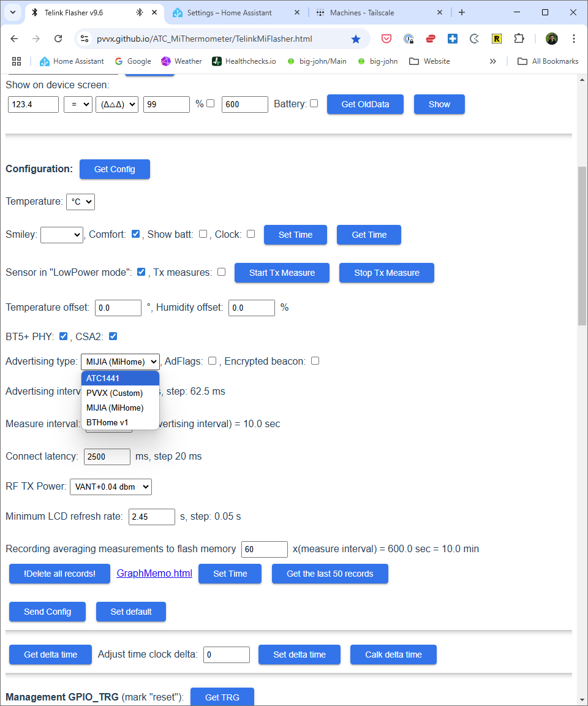
Task: Click the Chrome three-dot menu icon
Action: [574, 39]
